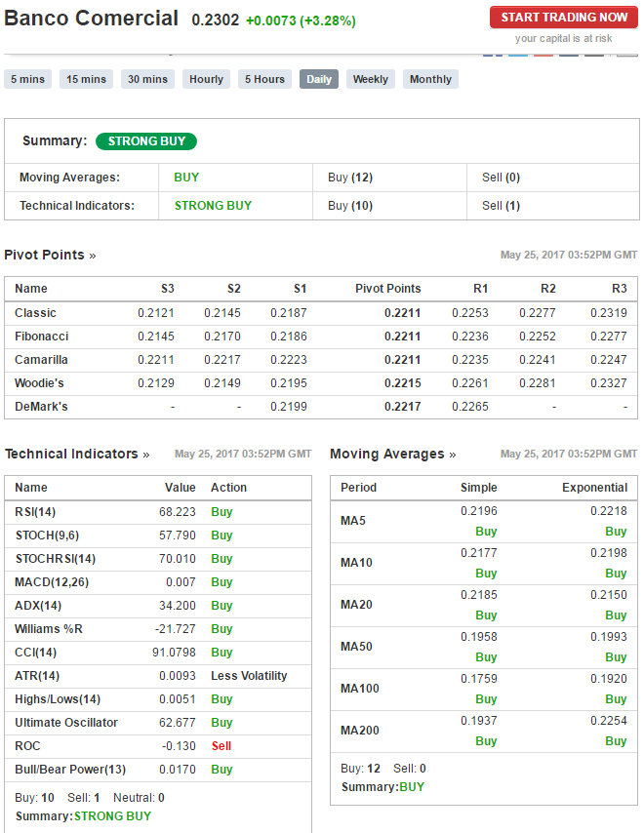This screenshot has width=644, height=833.
Task: Click the MA100 simple value 0.1759
Action: click(x=479, y=679)
